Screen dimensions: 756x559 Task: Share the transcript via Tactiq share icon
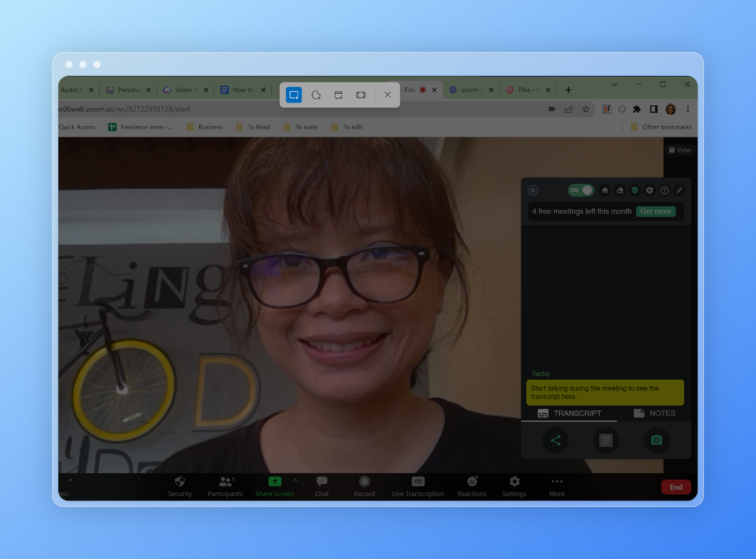pos(556,440)
